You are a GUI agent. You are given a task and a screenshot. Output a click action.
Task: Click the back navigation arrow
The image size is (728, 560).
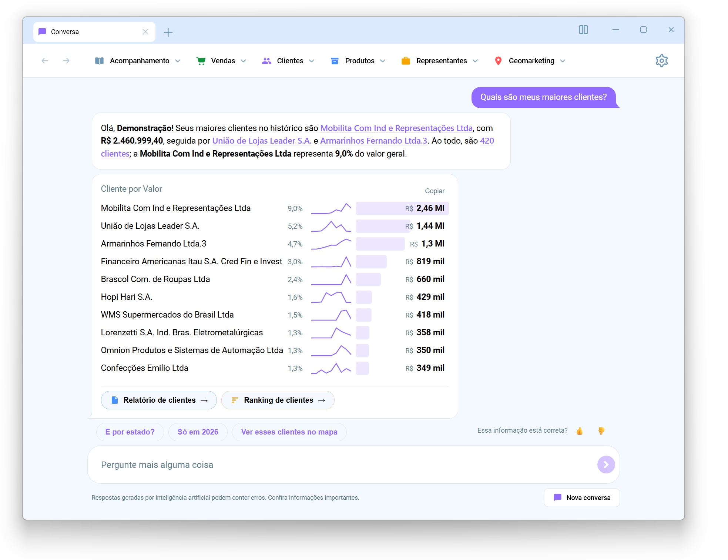pos(45,61)
